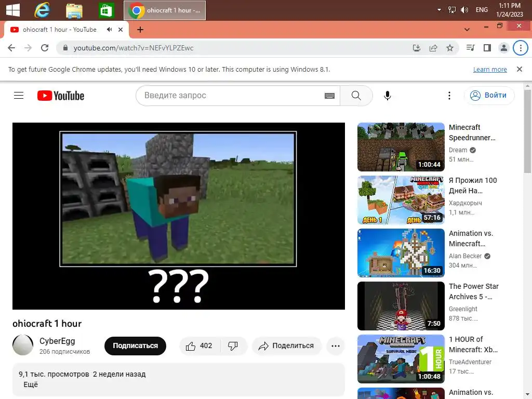Open the on-screen keyboard icon
This screenshot has width=532, height=399.
point(329,96)
